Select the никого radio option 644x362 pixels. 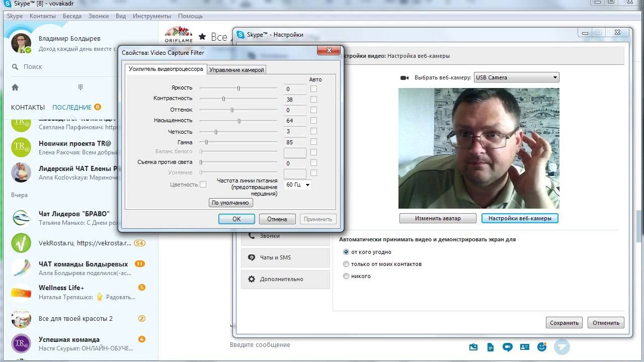pos(346,276)
